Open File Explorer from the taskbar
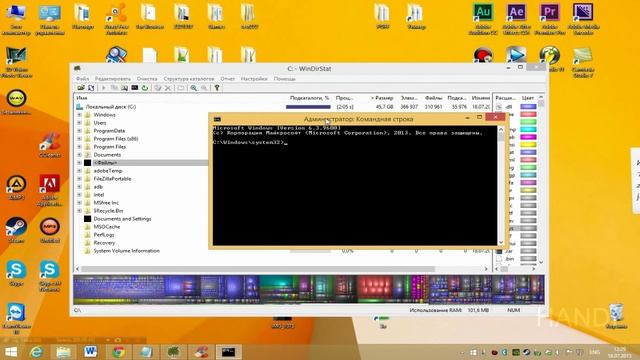 63,352
